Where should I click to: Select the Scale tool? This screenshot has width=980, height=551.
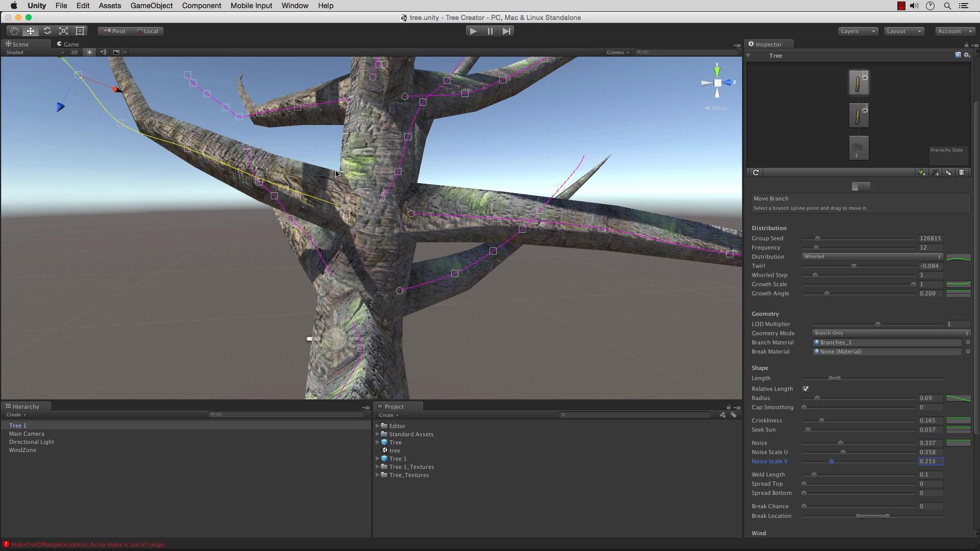[63, 31]
